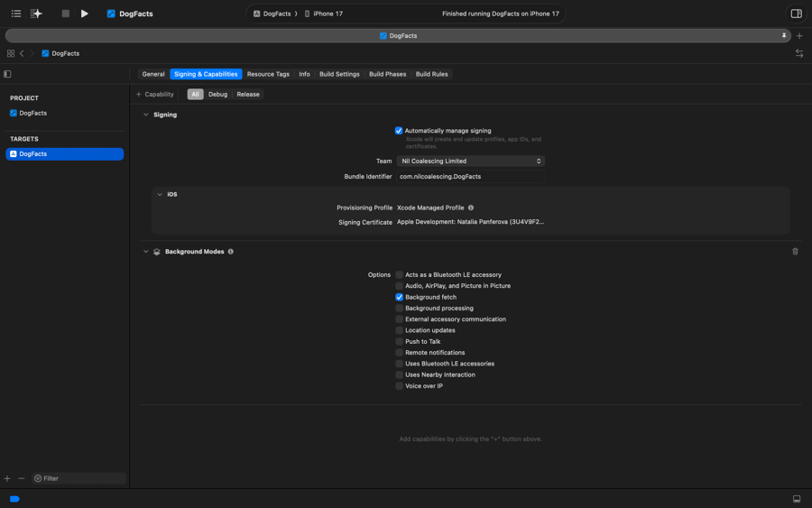812x508 pixels.
Task: Click the Filter field in the sidebar
Action: (79, 478)
